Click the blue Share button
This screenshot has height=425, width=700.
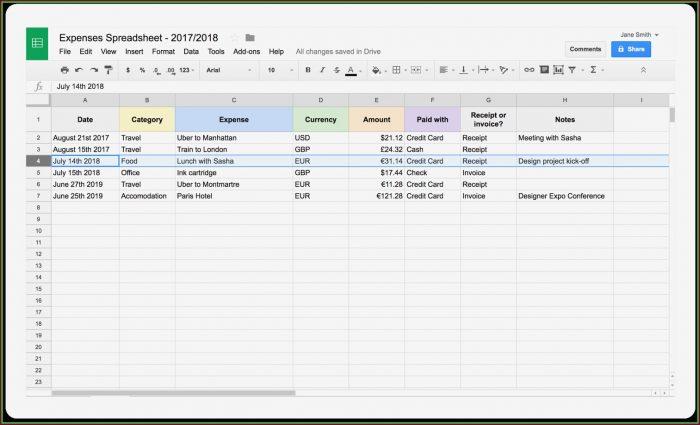[631, 49]
